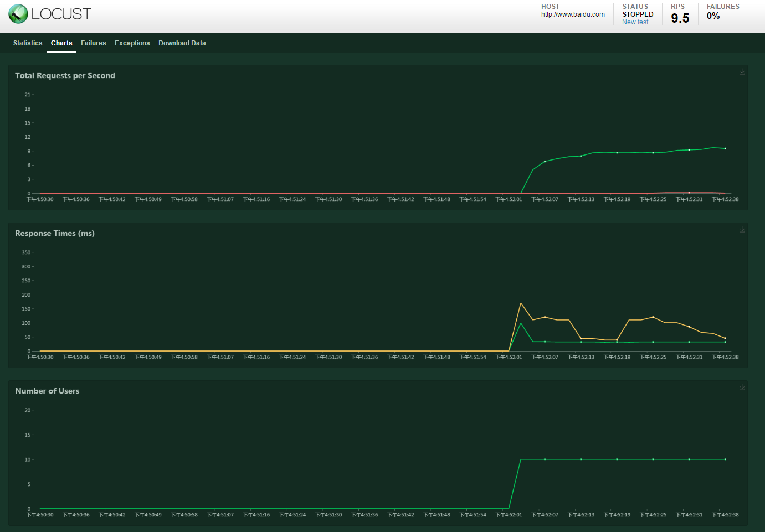Open the Failures tab

point(93,43)
